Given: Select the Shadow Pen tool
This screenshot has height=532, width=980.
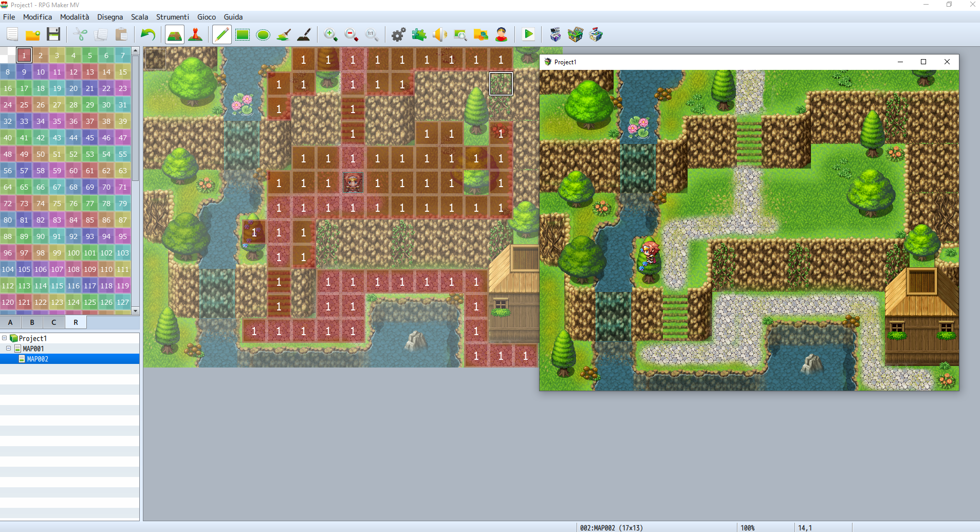Looking at the screenshot, I should pos(304,34).
